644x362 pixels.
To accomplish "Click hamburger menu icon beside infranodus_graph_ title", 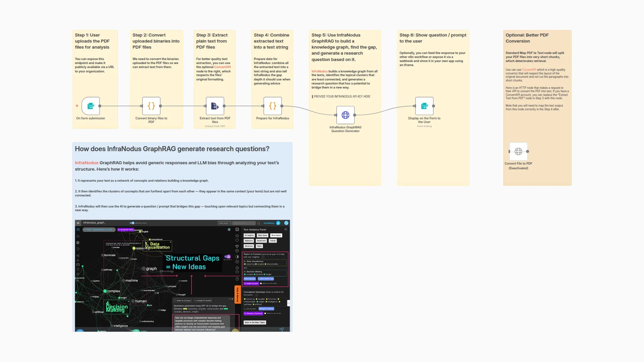I will (78, 223).
